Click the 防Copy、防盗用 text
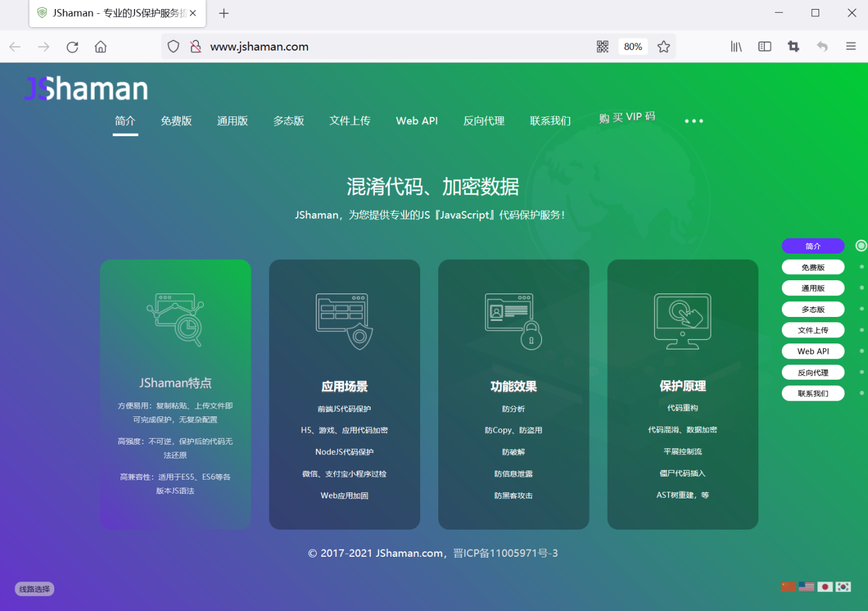The image size is (868, 611). (x=514, y=430)
